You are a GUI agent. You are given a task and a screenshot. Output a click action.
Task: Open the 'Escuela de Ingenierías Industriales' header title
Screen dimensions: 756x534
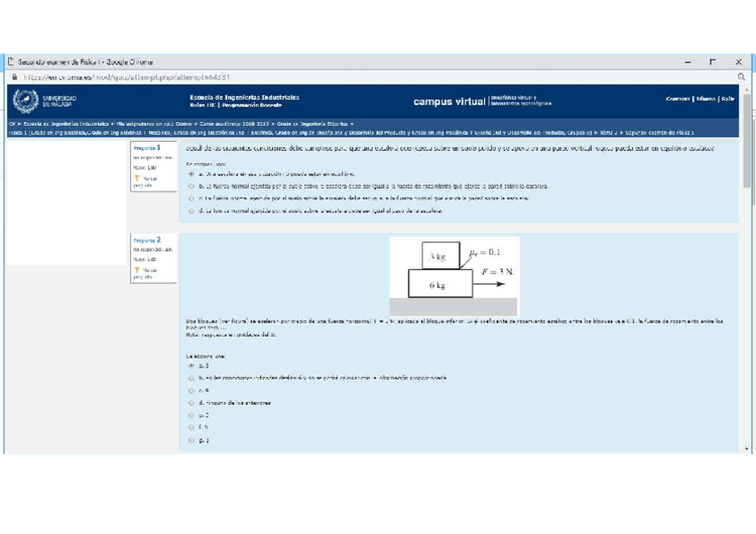tap(244, 97)
